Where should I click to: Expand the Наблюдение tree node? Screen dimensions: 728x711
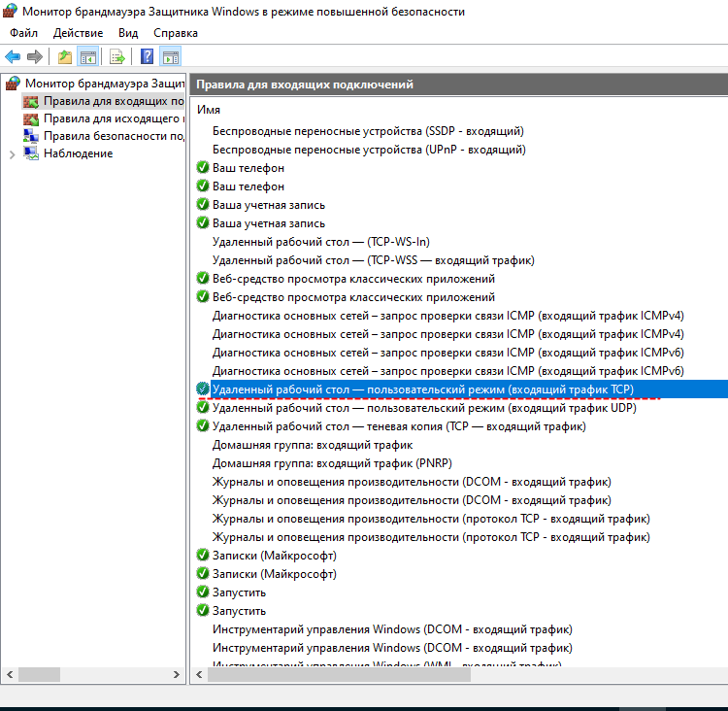click(x=12, y=154)
